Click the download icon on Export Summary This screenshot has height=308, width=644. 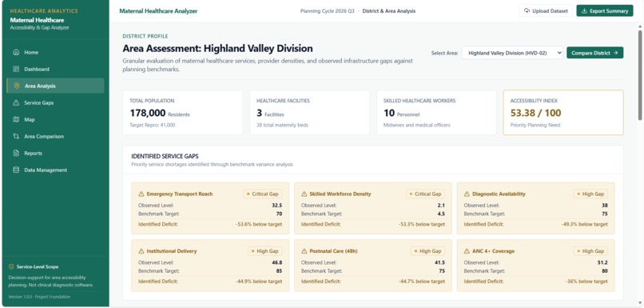pyautogui.click(x=584, y=11)
